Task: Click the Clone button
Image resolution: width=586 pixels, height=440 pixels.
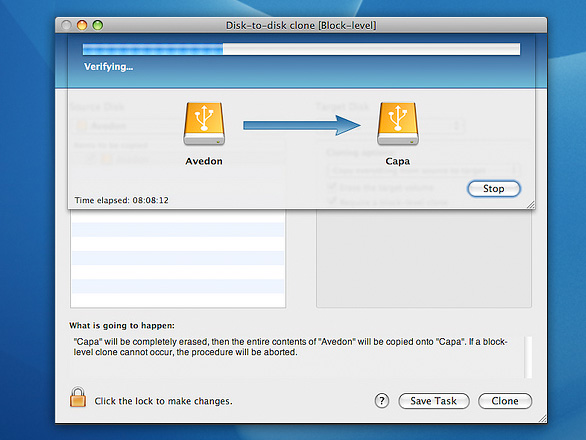Action: coord(505,401)
